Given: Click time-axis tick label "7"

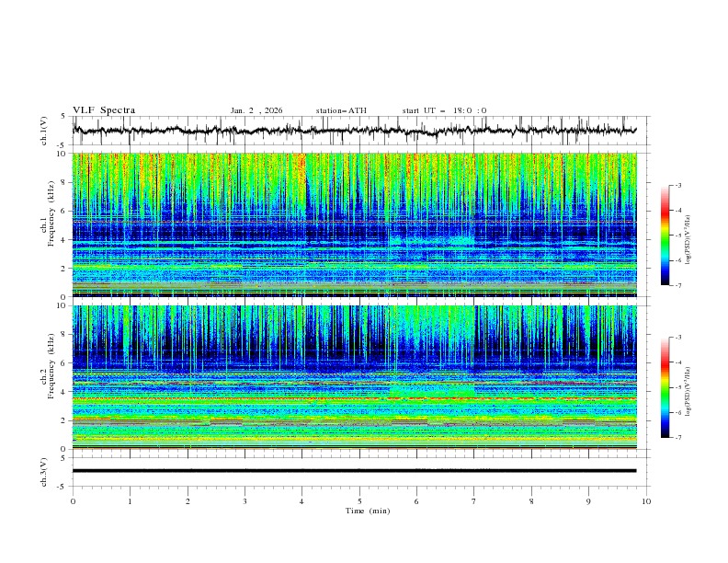Looking at the screenshot, I should [x=474, y=501].
